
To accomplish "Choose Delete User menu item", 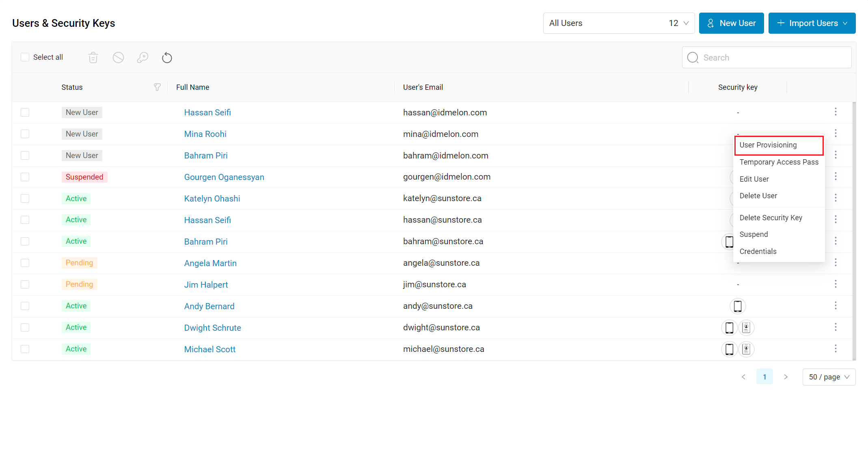I will 779,196.
